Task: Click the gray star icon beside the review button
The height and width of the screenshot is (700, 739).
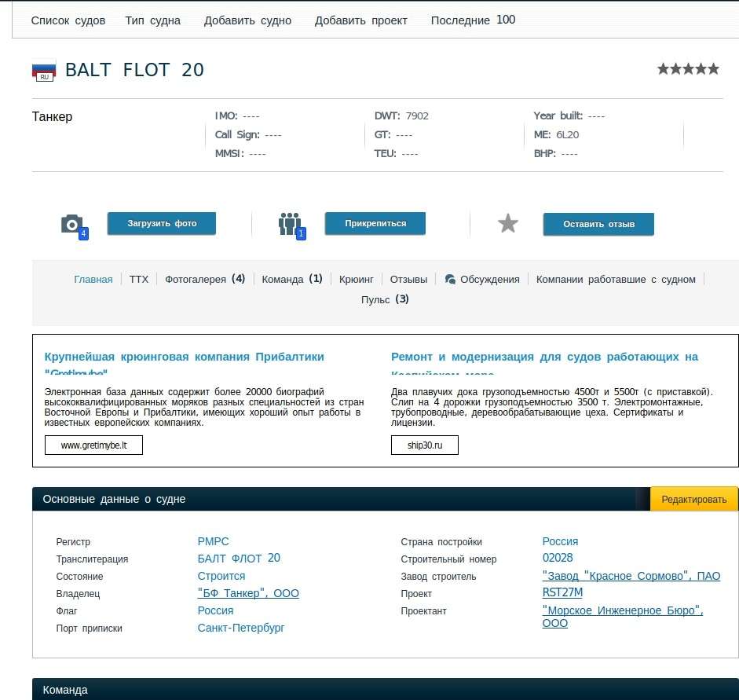Action: pyautogui.click(x=507, y=223)
